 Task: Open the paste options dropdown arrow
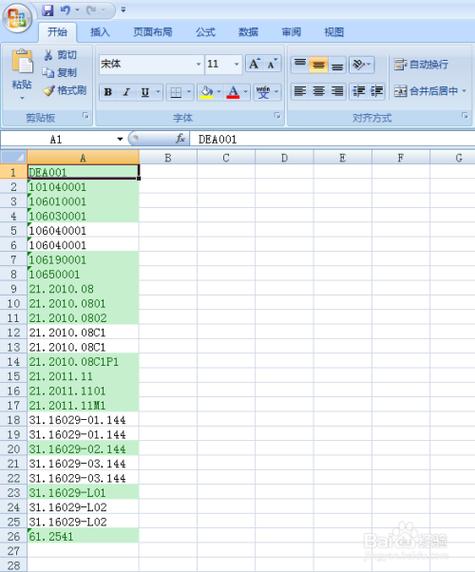pos(22,98)
